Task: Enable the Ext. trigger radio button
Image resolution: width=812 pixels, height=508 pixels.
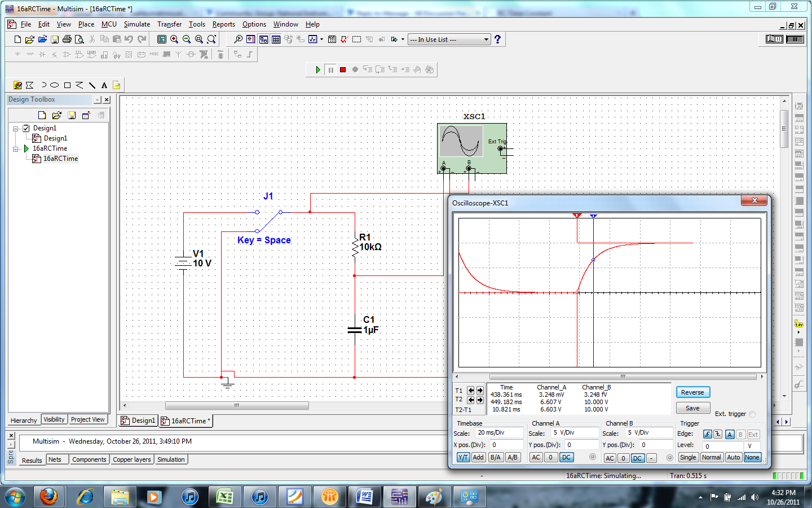Action: pyautogui.click(x=752, y=414)
